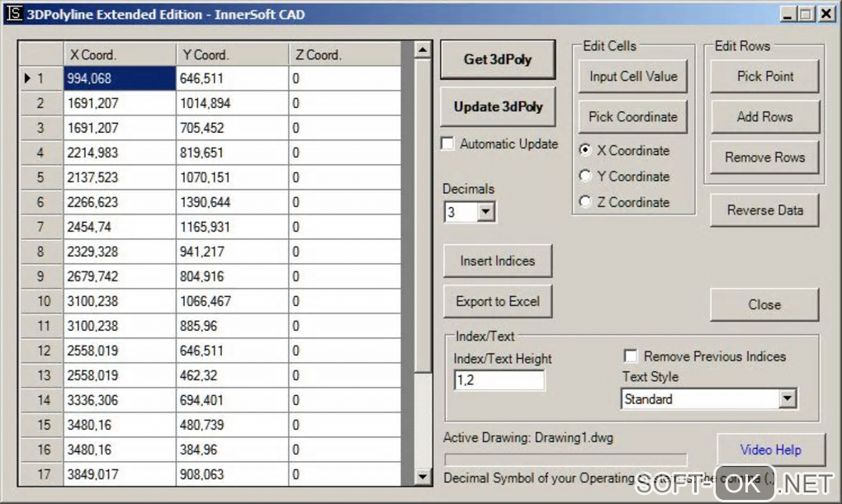This screenshot has width=842, height=504.
Task: Click the Reverse Data button
Action: coord(764,210)
